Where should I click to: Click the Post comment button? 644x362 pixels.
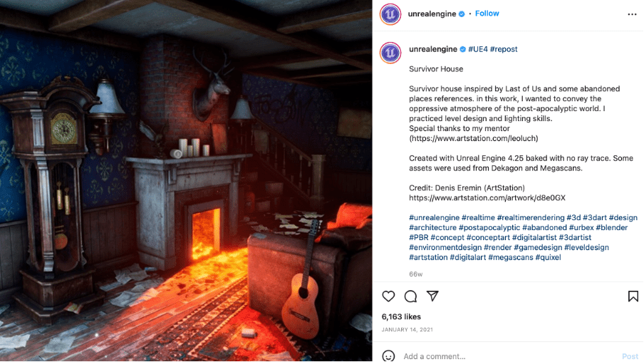tap(630, 356)
